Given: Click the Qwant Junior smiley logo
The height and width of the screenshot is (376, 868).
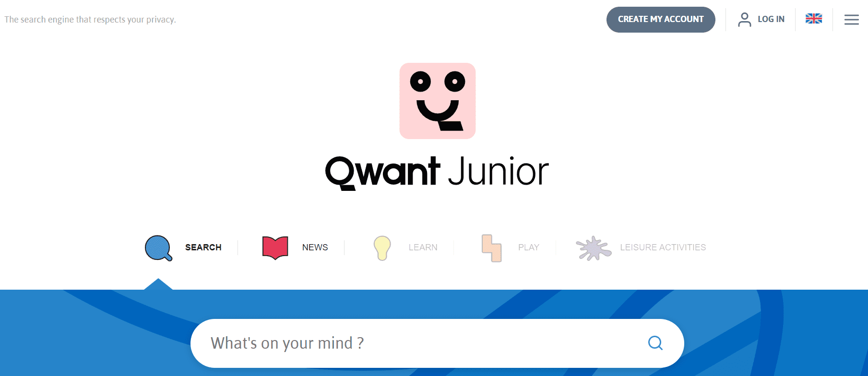Looking at the screenshot, I should coord(438,101).
